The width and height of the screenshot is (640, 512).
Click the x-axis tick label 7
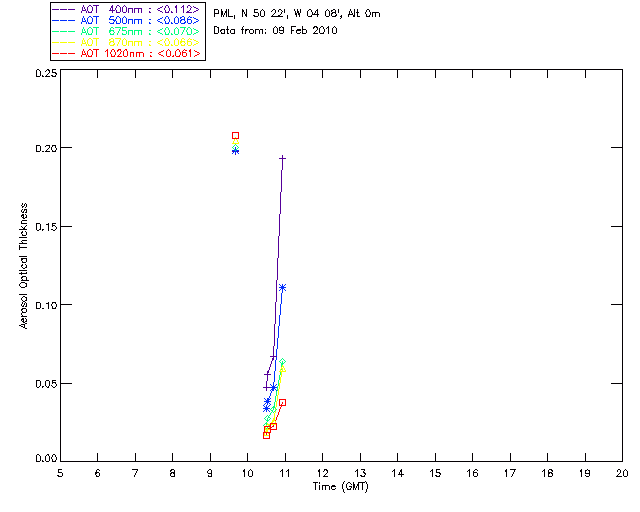pos(135,473)
